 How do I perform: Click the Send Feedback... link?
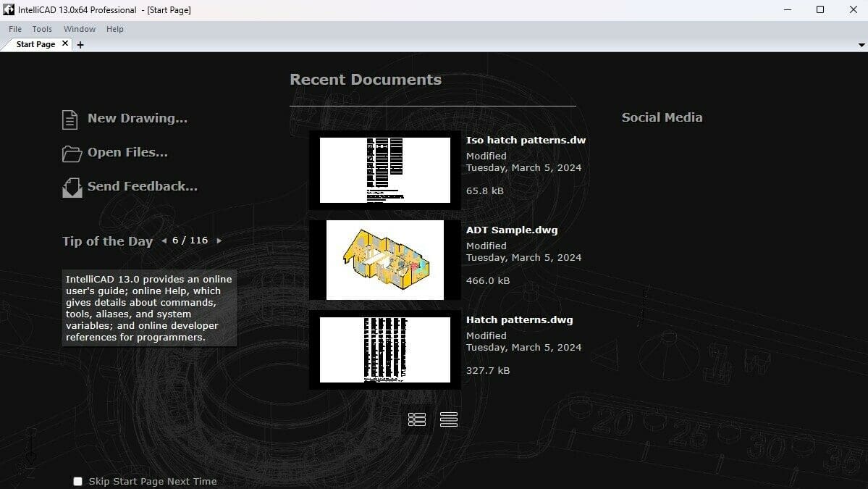point(143,187)
